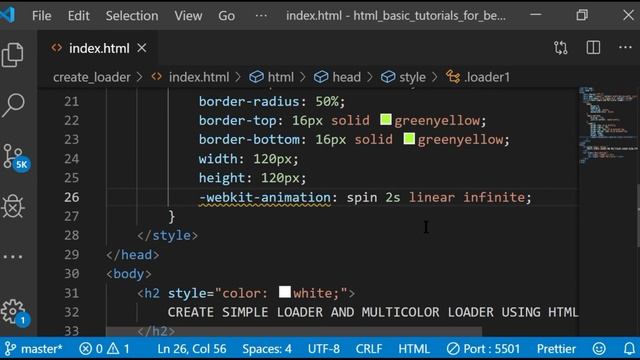The height and width of the screenshot is (360, 640).
Task: Select the index.html editor tab
Action: (x=98, y=48)
